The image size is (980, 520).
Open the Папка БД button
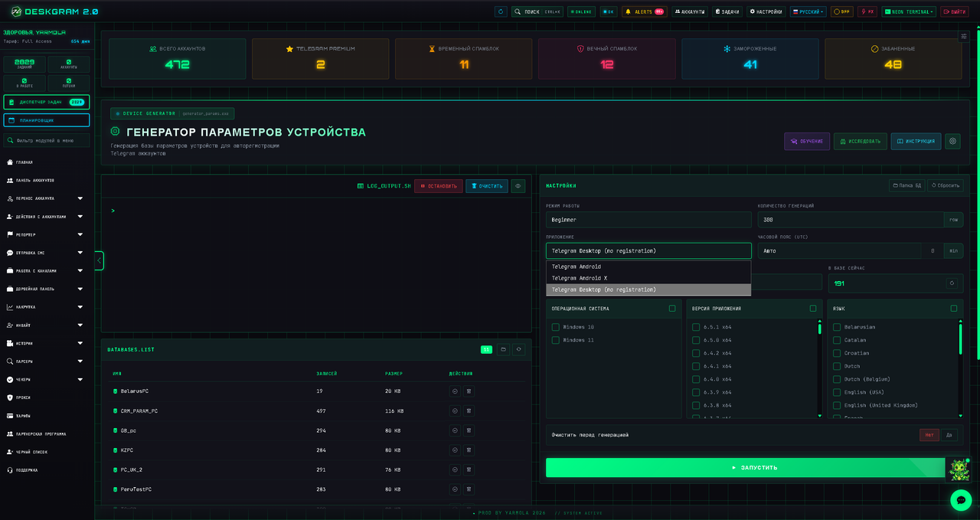pyautogui.click(x=906, y=185)
